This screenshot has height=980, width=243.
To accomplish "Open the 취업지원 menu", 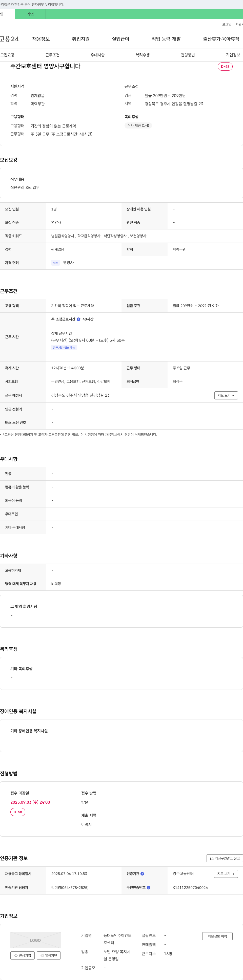I will pyautogui.click(x=81, y=39).
